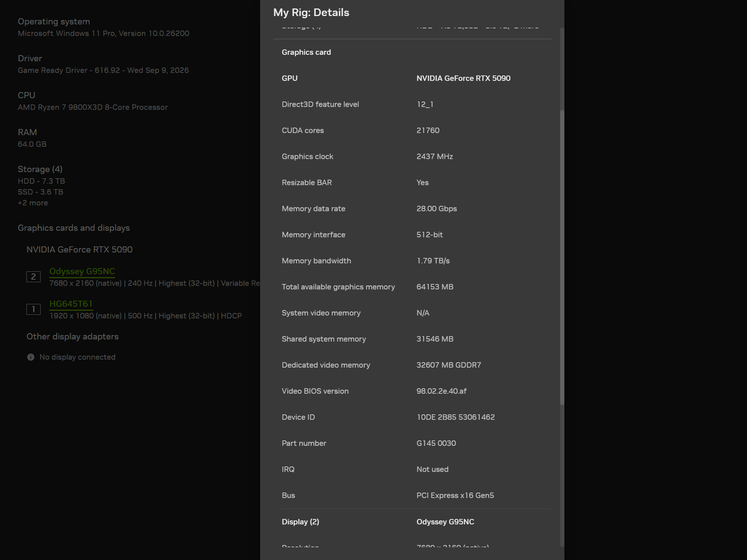Select the Memory interface value 512-bit
Viewport: 747px width, 560px height.
tap(430, 235)
